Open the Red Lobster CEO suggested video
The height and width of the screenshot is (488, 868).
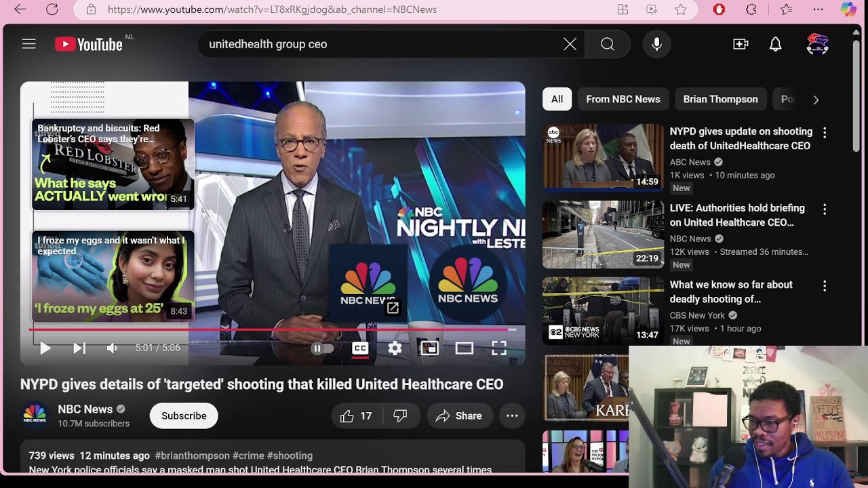click(113, 164)
